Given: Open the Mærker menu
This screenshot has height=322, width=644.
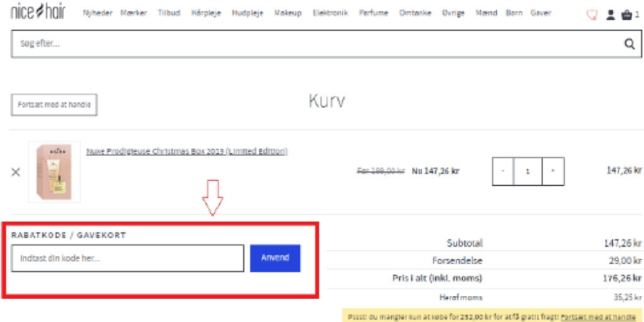Looking at the screenshot, I should [x=134, y=14].
